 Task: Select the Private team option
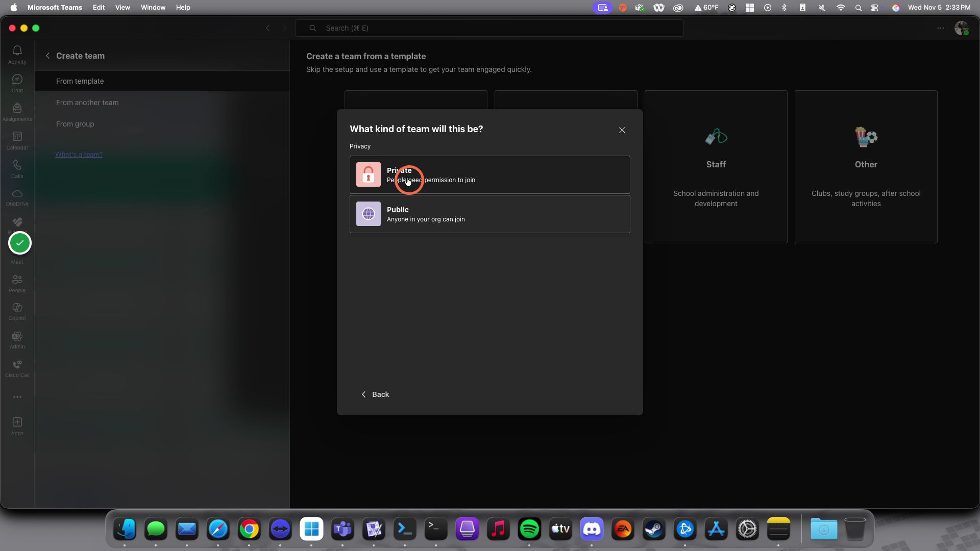point(490,174)
